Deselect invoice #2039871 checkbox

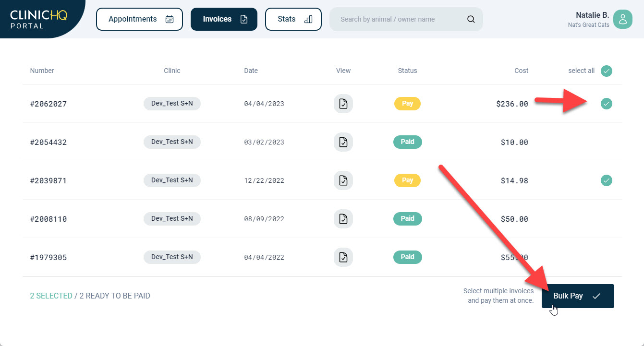(x=607, y=180)
